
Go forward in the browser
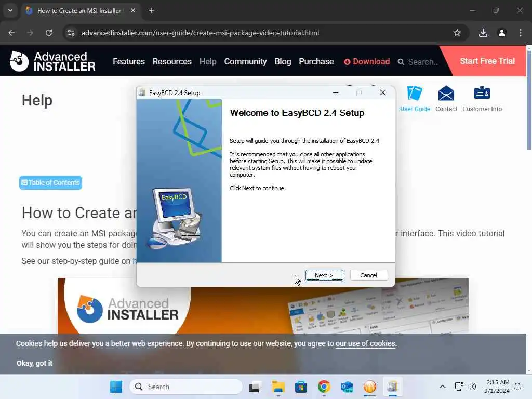coord(30,33)
